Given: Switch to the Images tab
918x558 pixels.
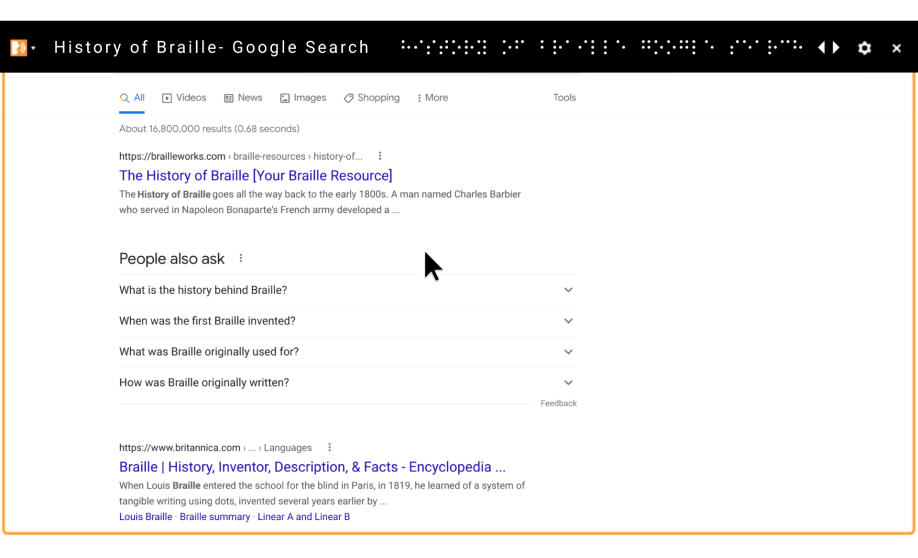Looking at the screenshot, I should click(303, 98).
